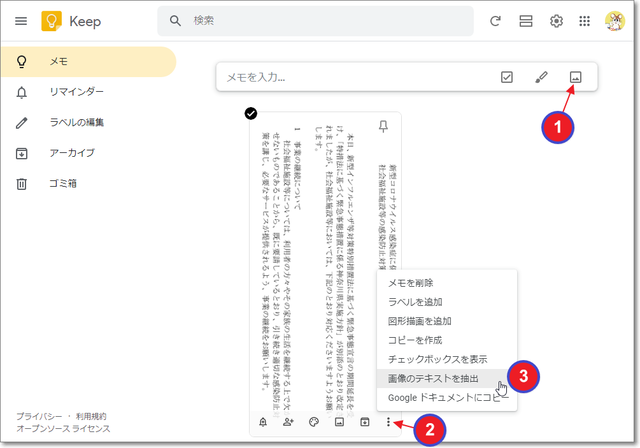Deselect the note using its checkmark

249,113
